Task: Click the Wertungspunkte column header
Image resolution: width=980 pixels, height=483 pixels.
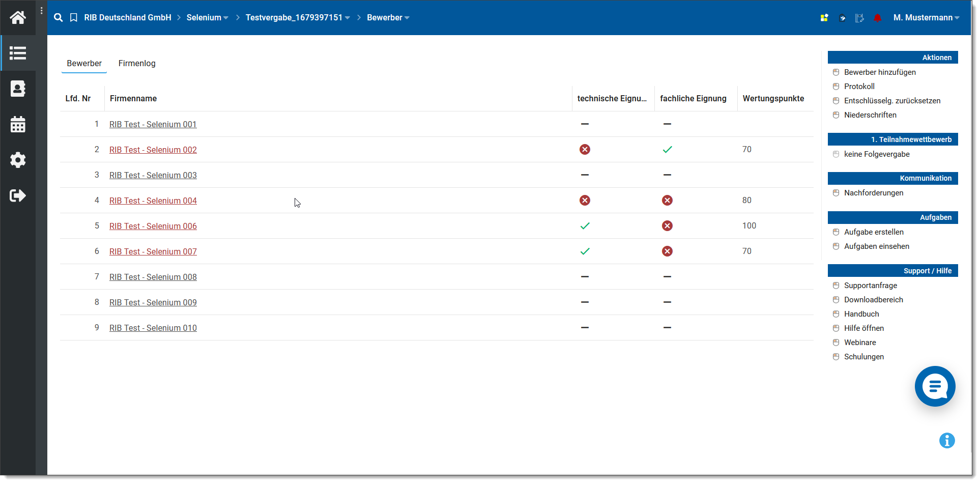Action: coord(773,98)
